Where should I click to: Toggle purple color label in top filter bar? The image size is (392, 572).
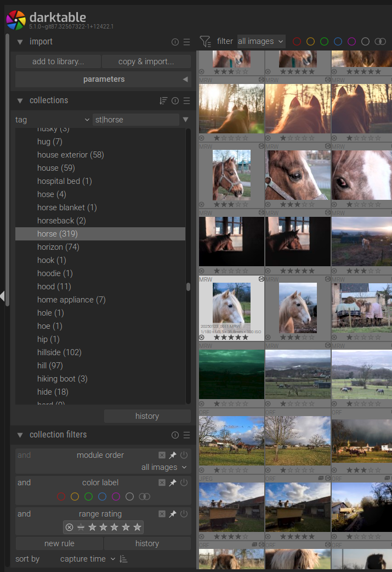click(351, 42)
